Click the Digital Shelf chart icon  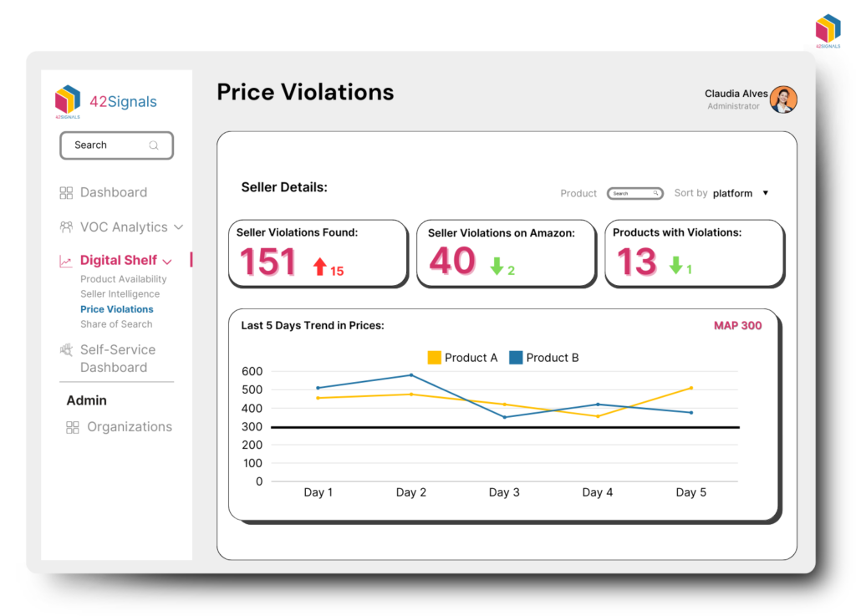(x=66, y=260)
